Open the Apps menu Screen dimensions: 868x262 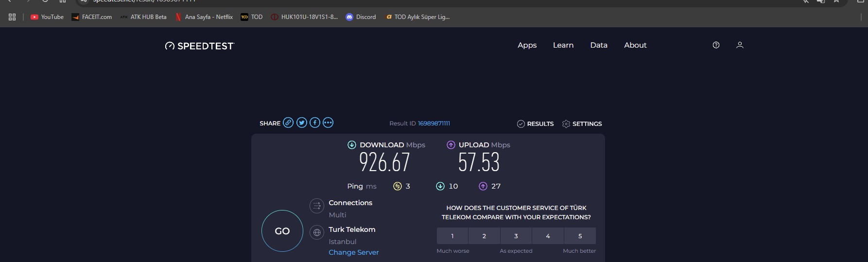click(527, 45)
